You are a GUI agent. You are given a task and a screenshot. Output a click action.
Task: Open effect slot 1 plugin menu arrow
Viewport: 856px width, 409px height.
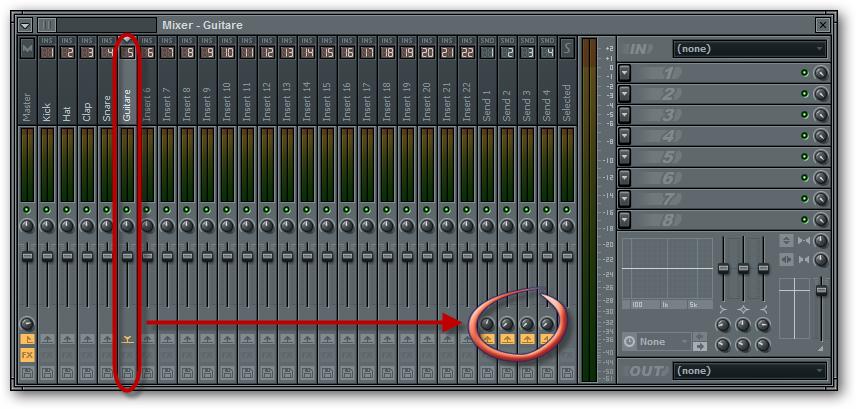[625, 73]
